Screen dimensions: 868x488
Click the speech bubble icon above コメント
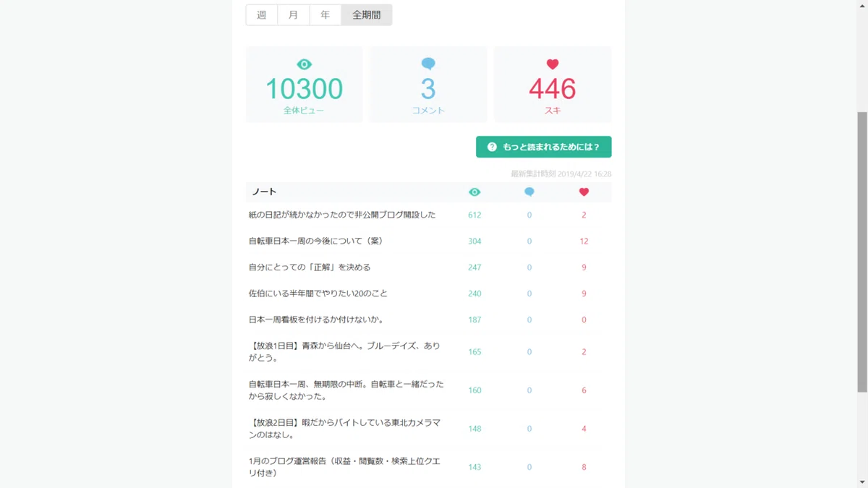(428, 64)
